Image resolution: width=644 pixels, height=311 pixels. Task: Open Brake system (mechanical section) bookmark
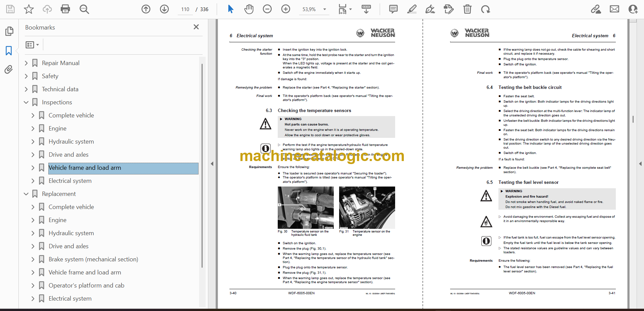tap(93, 259)
